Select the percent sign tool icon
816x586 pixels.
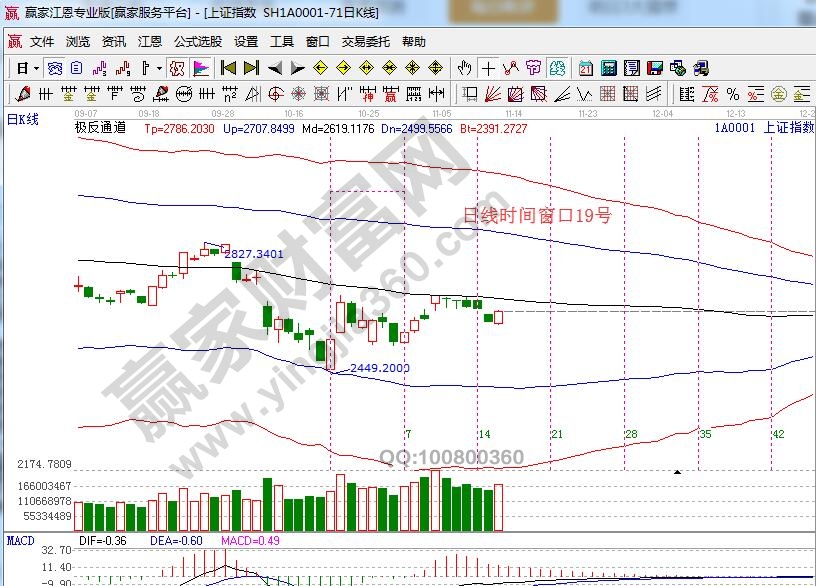(733, 94)
